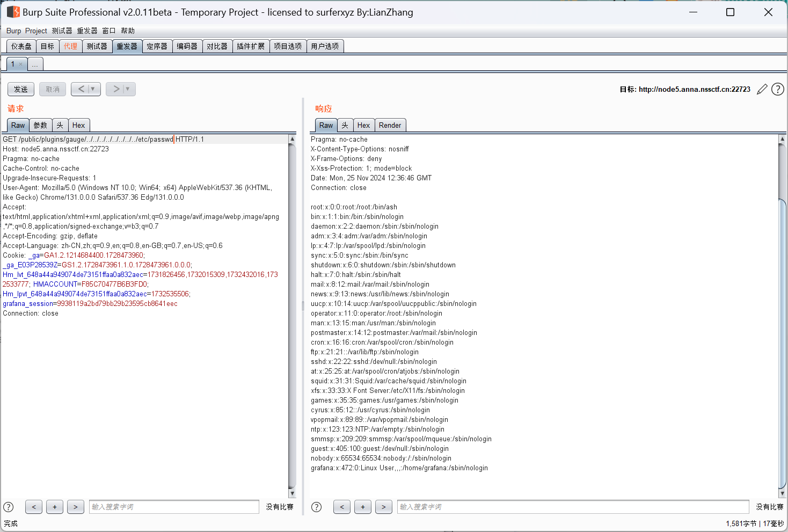Open the help question mark icon beside target
The height and width of the screenshot is (532, 788).
coord(778,89)
